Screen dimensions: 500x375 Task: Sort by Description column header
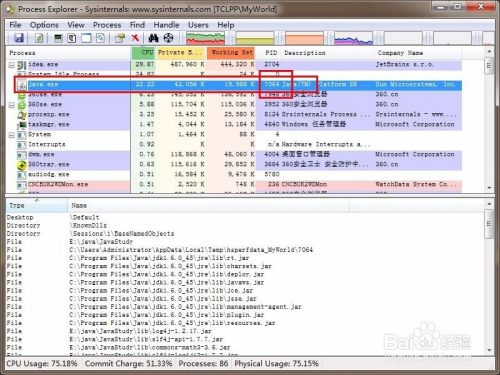tap(328, 53)
